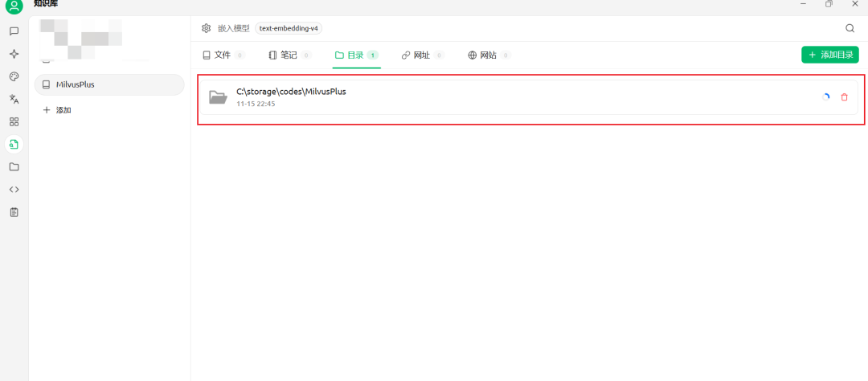
Task: Click the search magnifier icon
Action: [x=850, y=28]
